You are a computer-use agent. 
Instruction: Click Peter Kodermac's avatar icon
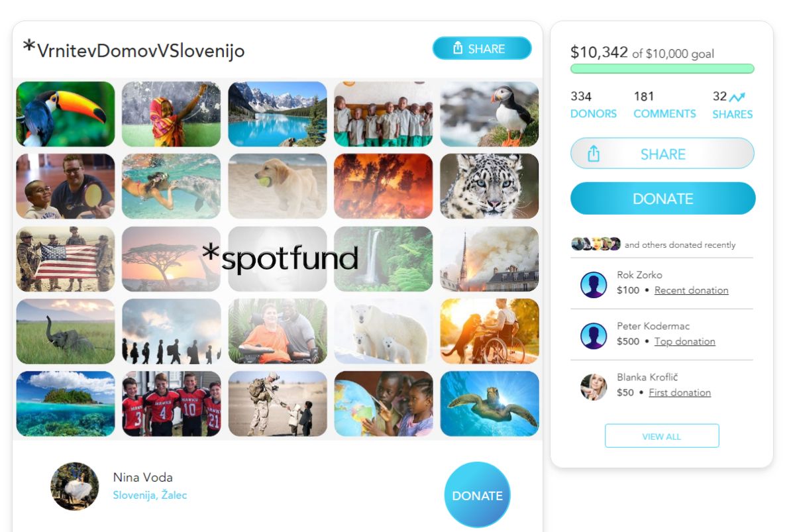coord(594,336)
